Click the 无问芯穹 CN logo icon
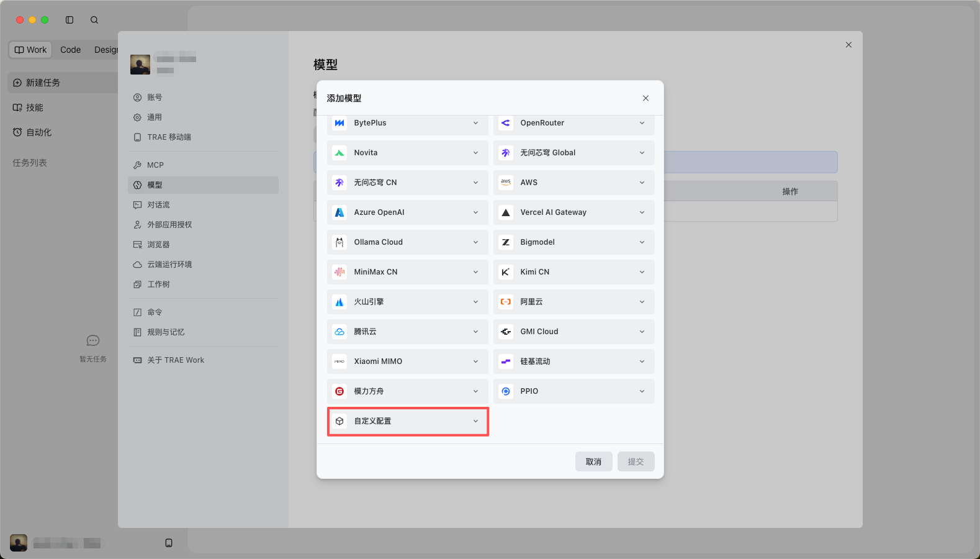The height and width of the screenshot is (559, 980). coord(339,183)
